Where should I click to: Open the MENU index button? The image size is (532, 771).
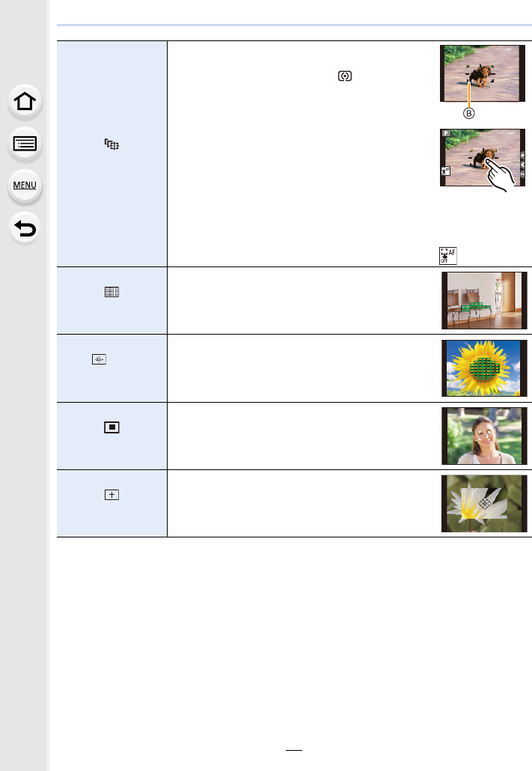tap(25, 186)
